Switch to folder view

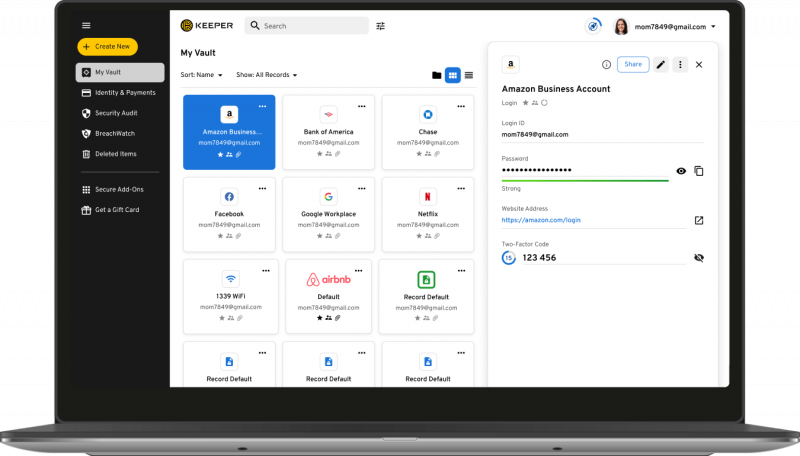tap(436, 75)
